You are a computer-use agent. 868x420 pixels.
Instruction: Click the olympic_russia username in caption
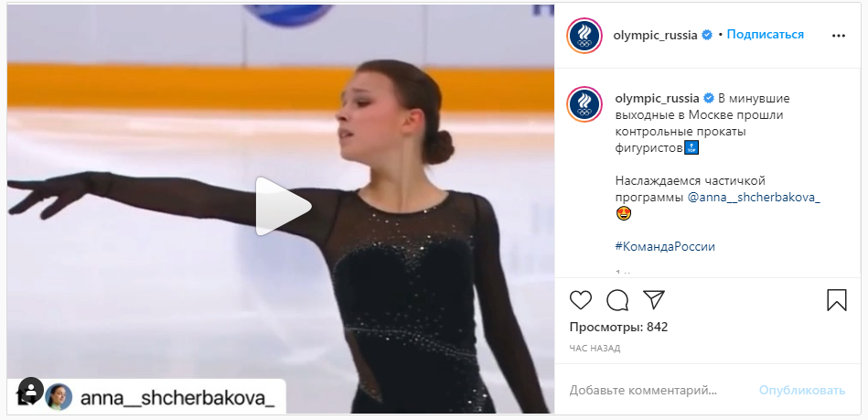(x=657, y=99)
